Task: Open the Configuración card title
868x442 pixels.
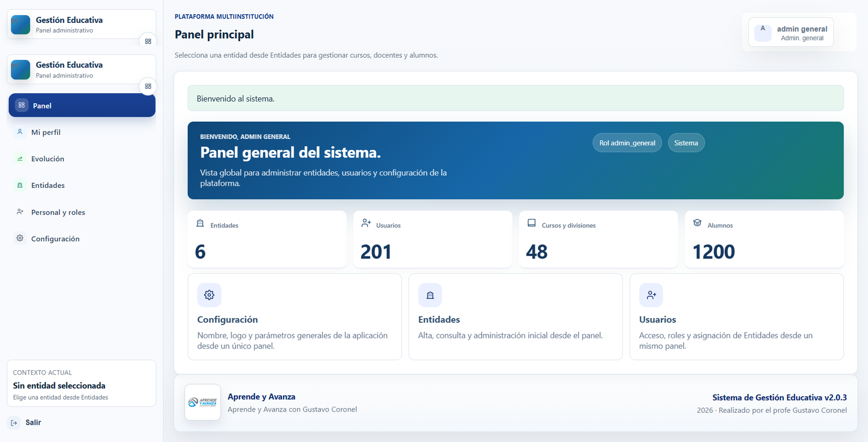Action: click(x=227, y=320)
